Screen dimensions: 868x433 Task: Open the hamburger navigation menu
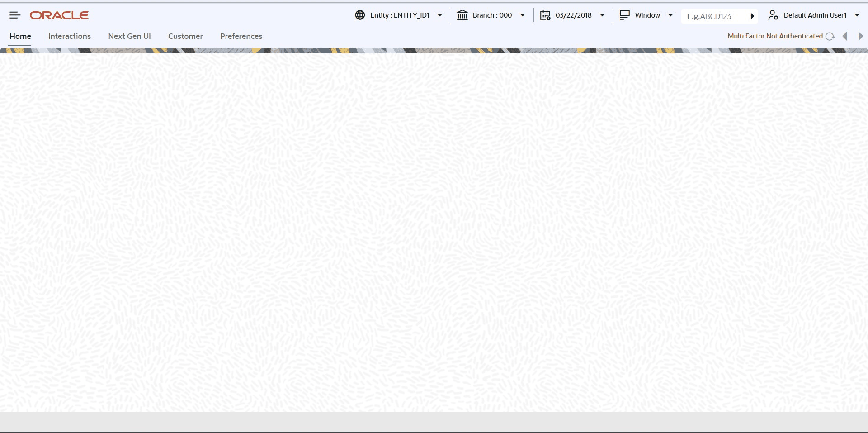[x=15, y=15]
